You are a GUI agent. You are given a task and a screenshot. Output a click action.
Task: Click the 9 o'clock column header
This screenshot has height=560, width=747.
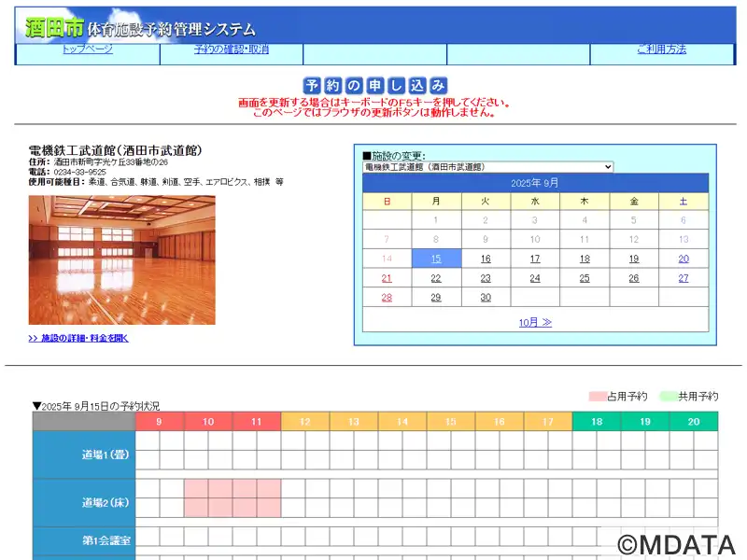coord(160,422)
